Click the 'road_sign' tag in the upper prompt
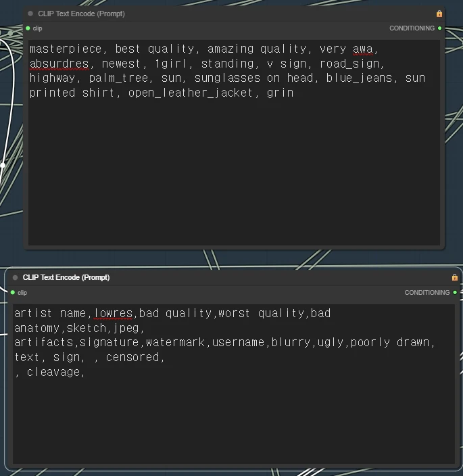Image resolution: width=463 pixels, height=476 pixels. pos(349,64)
